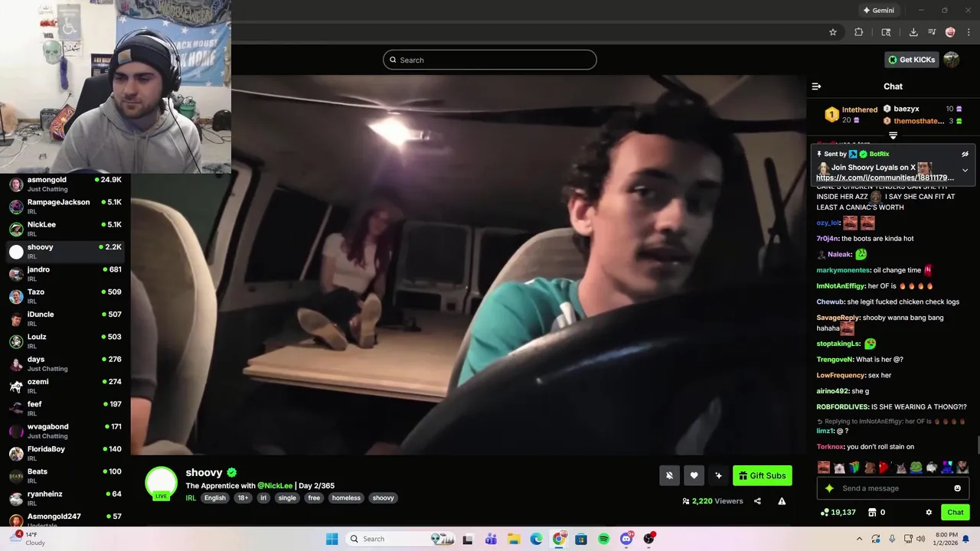Open Spotify from the taskbar
Screen dimensions: 980x551
(x=603, y=539)
